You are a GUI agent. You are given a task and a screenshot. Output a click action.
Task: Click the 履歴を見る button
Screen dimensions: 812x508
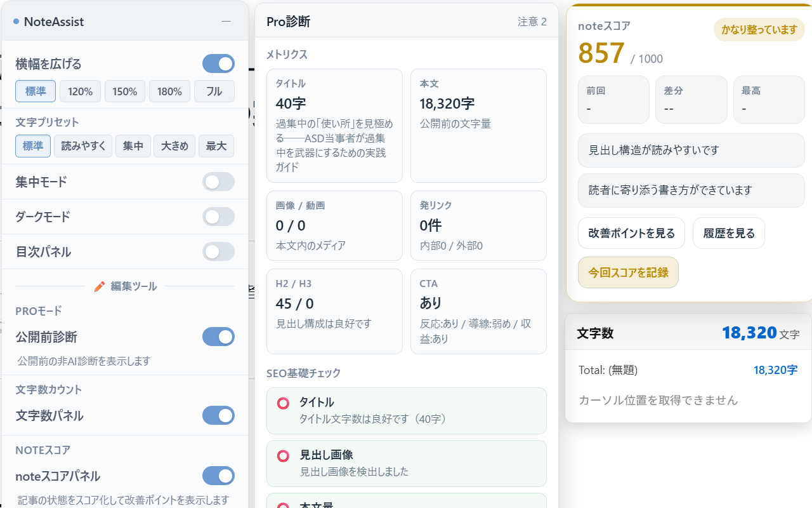coord(728,233)
